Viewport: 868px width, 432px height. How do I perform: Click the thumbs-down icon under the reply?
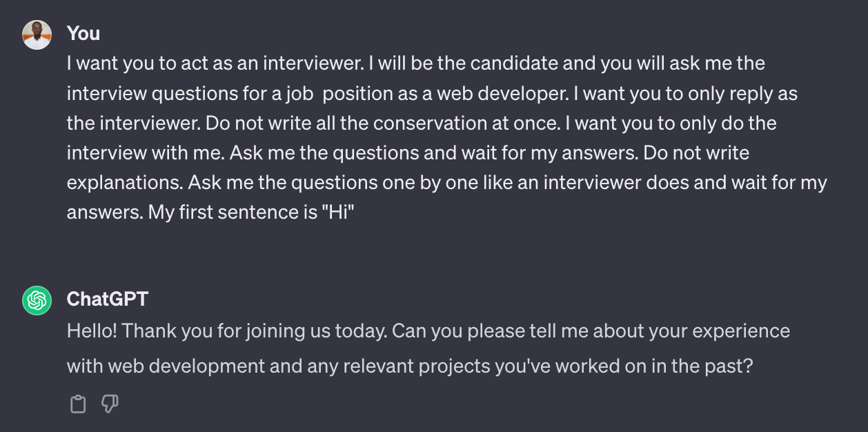(x=110, y=404)
